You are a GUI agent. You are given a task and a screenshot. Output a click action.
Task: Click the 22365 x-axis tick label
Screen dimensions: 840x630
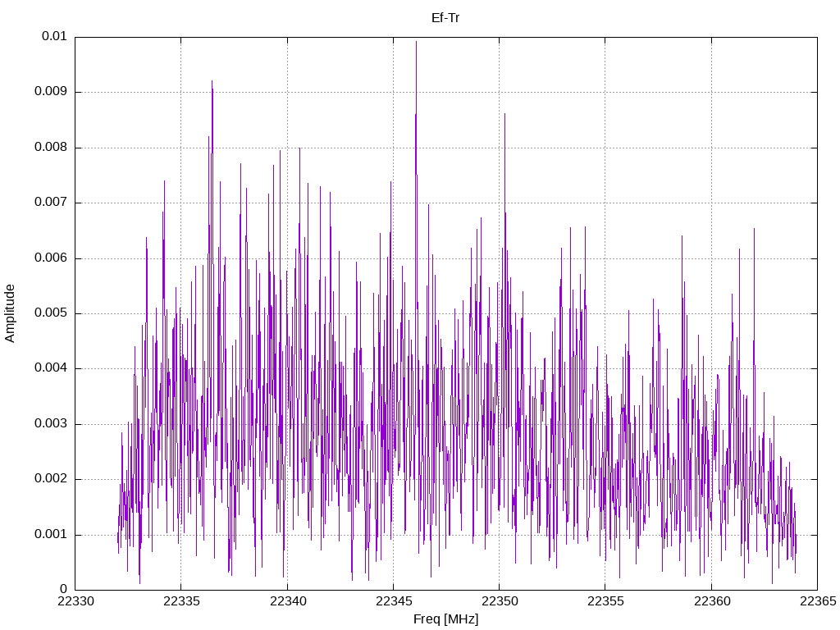(x=818, y=601)
